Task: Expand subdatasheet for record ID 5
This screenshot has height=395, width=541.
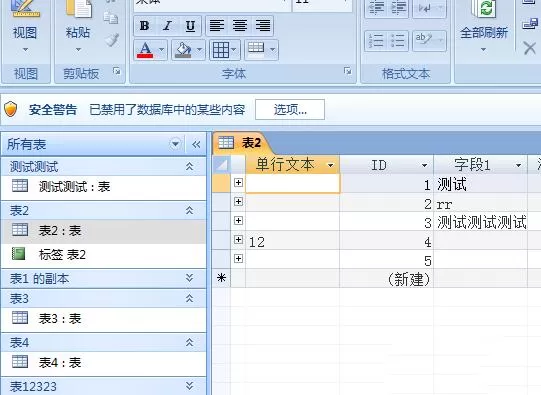Action: (238, 258)
